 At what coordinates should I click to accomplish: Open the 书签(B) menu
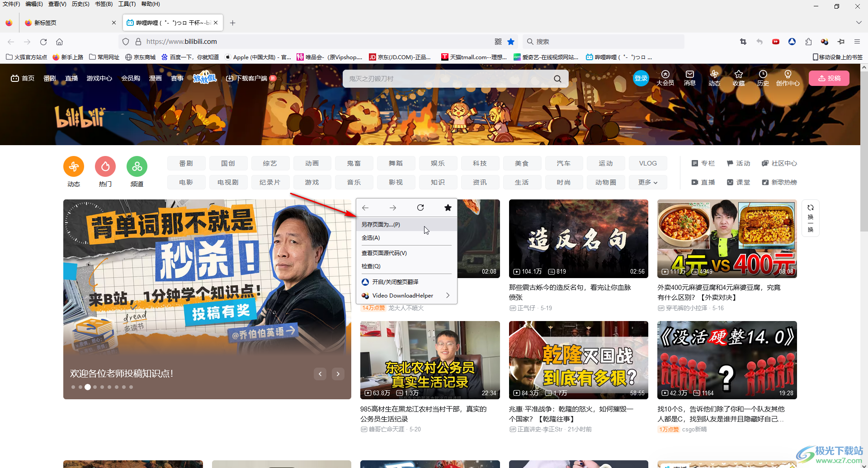[x=104, y=4]
